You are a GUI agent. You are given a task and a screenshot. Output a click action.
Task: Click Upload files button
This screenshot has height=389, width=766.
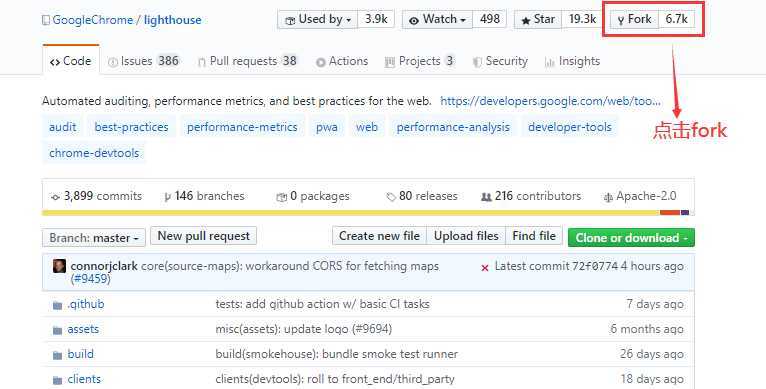pos(466,236)
